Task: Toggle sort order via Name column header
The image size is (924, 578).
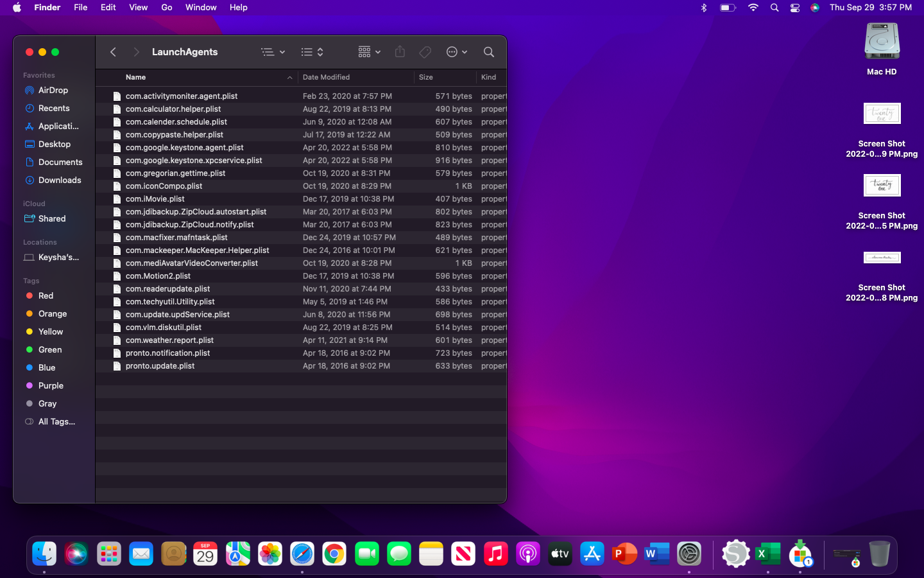Action: pyautogui.click(x=136, y=77)
